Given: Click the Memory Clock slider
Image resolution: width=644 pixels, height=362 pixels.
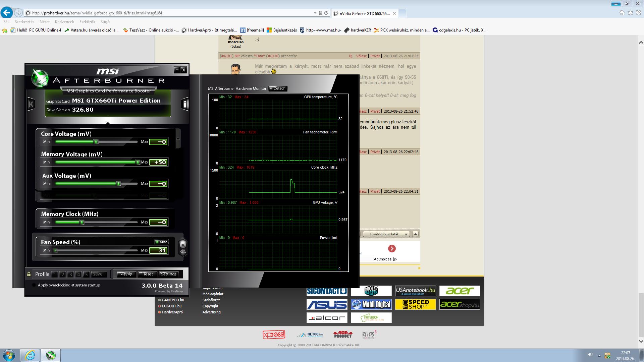Looking at the screenshot, I should [x=97, y=222].
